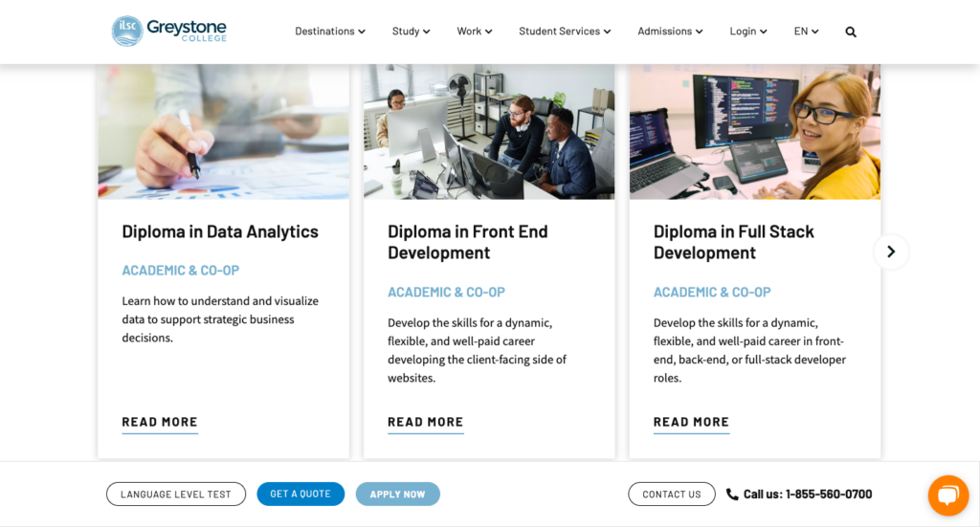Read more about Data Analytics diploma

tap(160, 422)
